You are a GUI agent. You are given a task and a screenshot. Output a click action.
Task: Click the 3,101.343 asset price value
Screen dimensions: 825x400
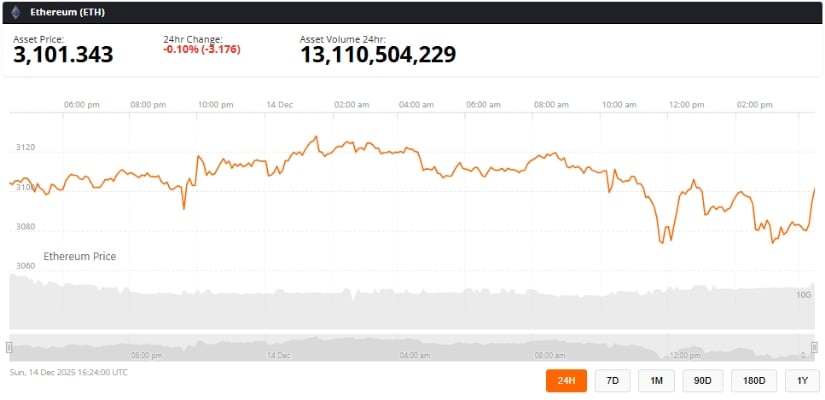[x=63, y=55]
